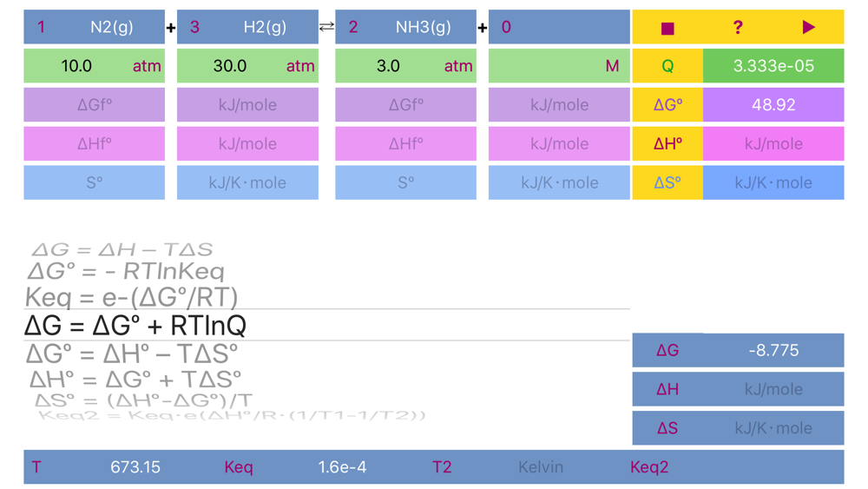Choose the Keq = e-(ΔG°/RT) formula

(x=132, y=297)
